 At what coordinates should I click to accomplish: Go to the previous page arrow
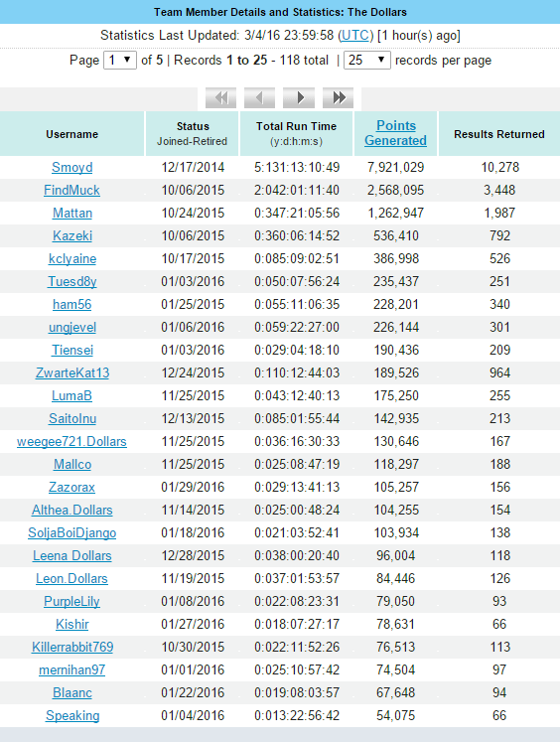[260, 98]
